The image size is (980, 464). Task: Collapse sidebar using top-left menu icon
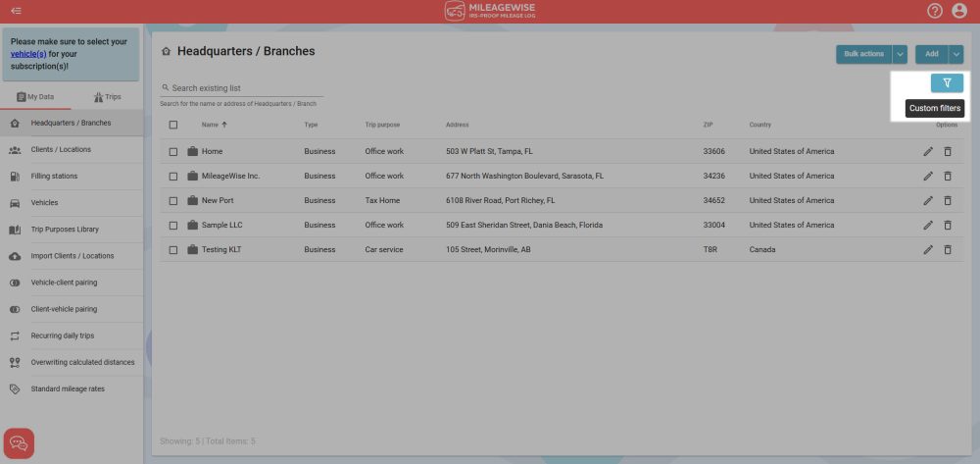[16, 11]
